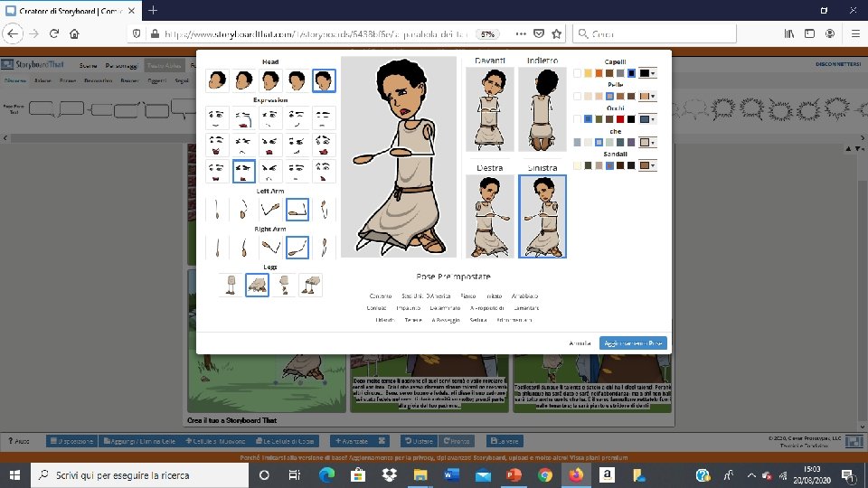Apply the Stati Uniti D'America preset pose

pos(426,296)
